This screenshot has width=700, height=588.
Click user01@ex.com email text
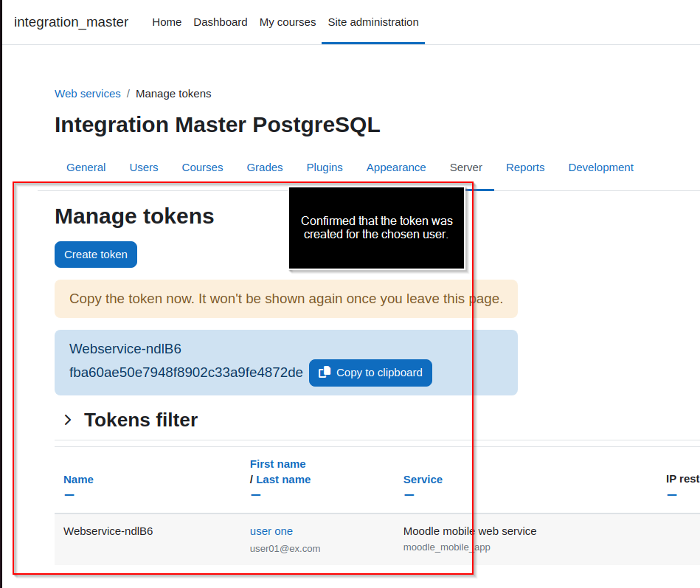click(285, 548)
